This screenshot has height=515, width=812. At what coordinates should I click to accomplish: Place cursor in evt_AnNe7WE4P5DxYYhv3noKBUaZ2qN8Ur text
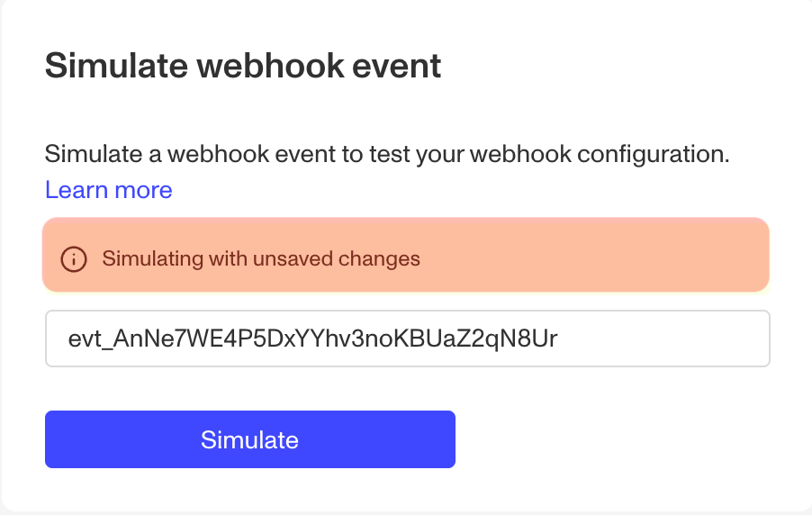click(312, 339)
